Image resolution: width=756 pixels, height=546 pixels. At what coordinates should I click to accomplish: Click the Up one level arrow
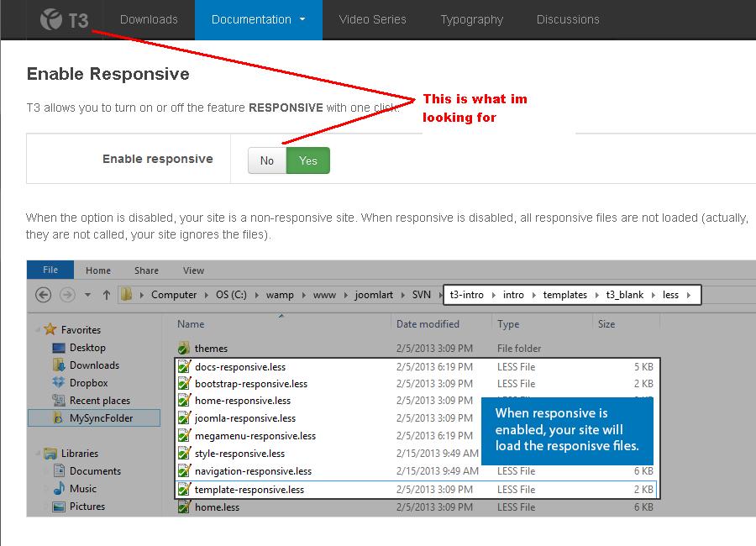pyautogui.click(x=107, y=295)
